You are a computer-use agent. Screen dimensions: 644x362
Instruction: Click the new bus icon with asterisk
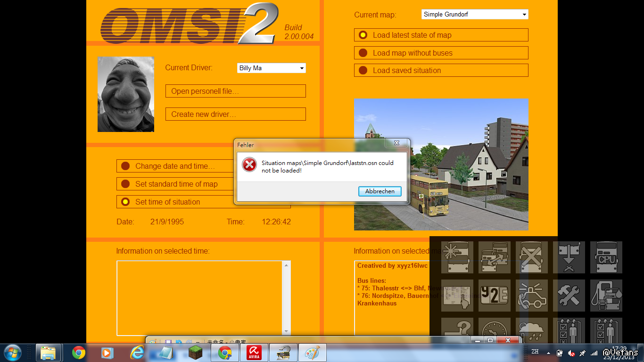[x=457, y=257]
